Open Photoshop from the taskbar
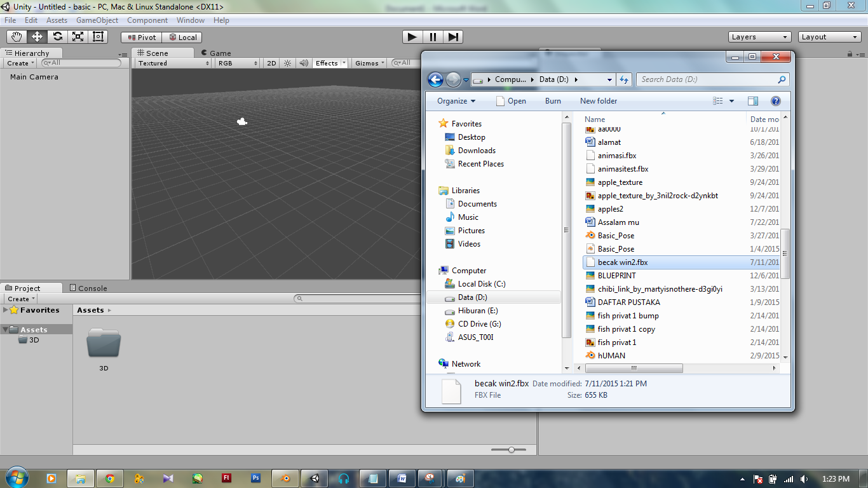The width and height of the screenshot is (868, 488). point(255,478)
